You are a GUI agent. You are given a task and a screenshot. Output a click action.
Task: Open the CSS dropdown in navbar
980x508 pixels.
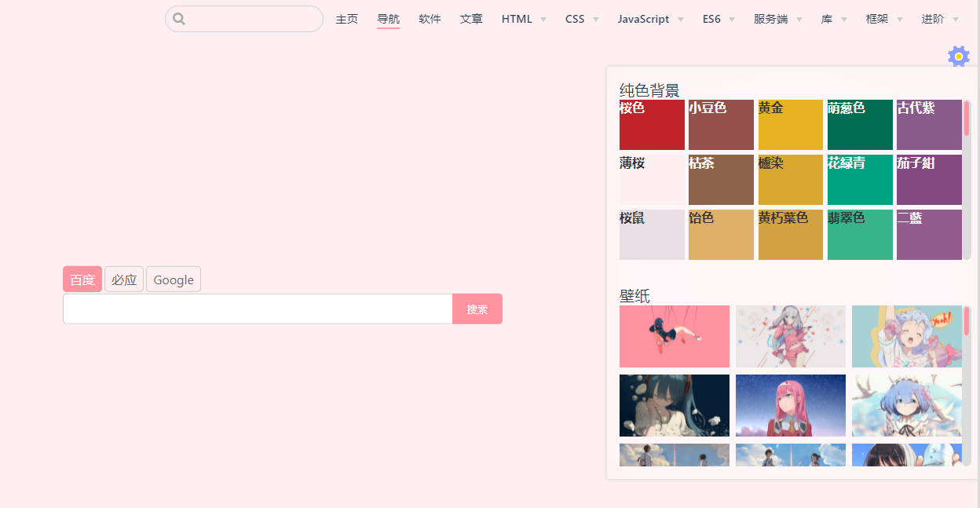pos(582,19)
